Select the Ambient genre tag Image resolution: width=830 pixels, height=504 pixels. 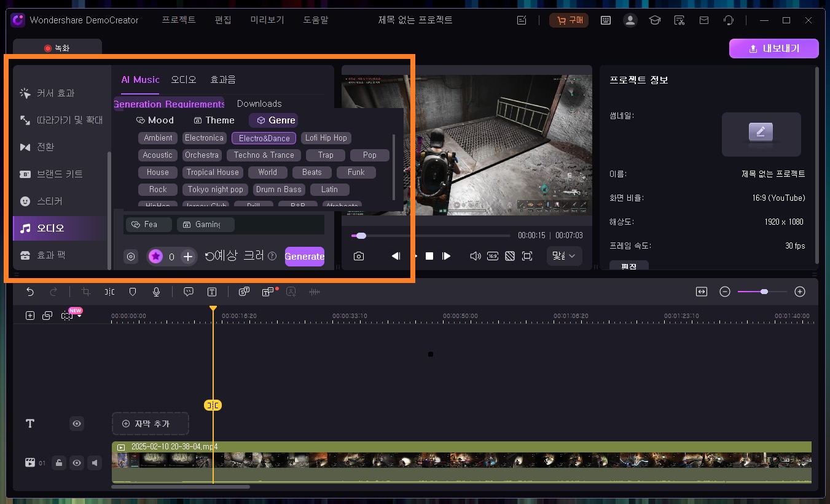click(159, 138)
